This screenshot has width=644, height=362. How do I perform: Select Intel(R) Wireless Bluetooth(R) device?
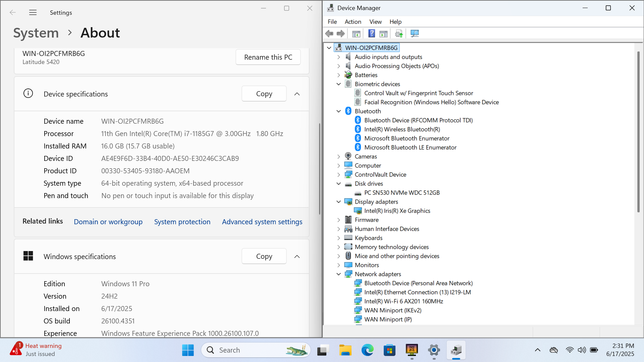(402, 129)
